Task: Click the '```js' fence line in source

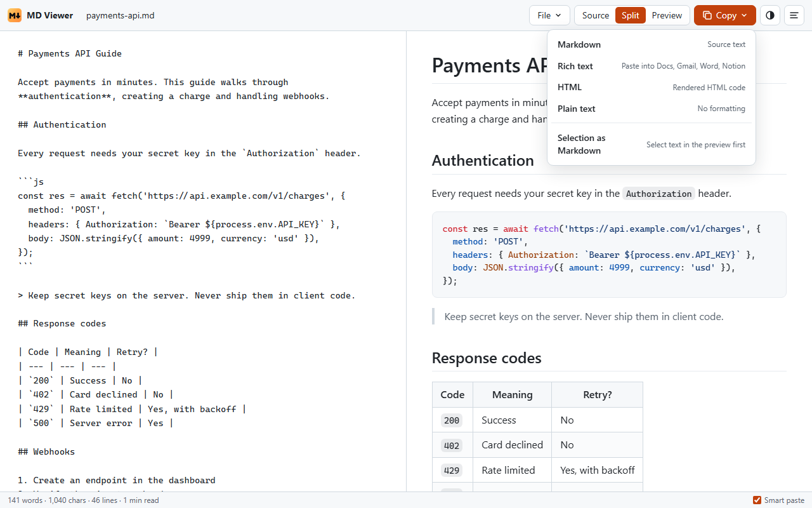Action: pos(30,182)
